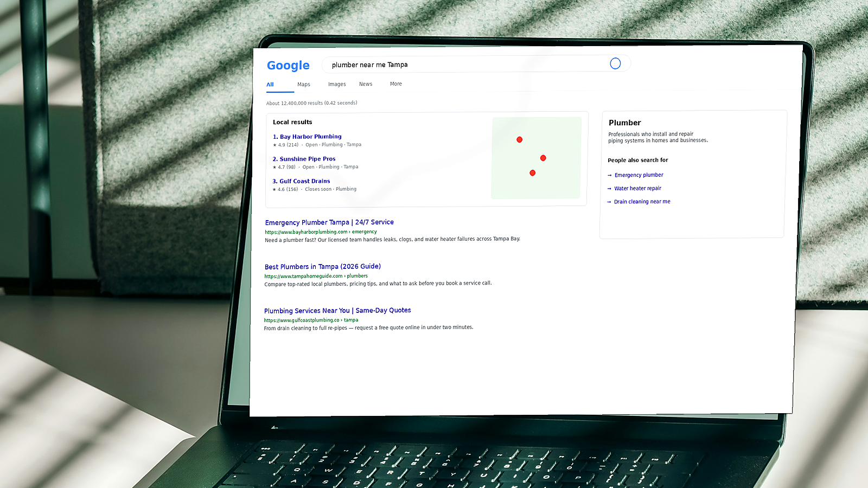This screenshot has height=488, width=868.
Task: Open Plumbing Services Near You result
Action: tap(337, 311)
